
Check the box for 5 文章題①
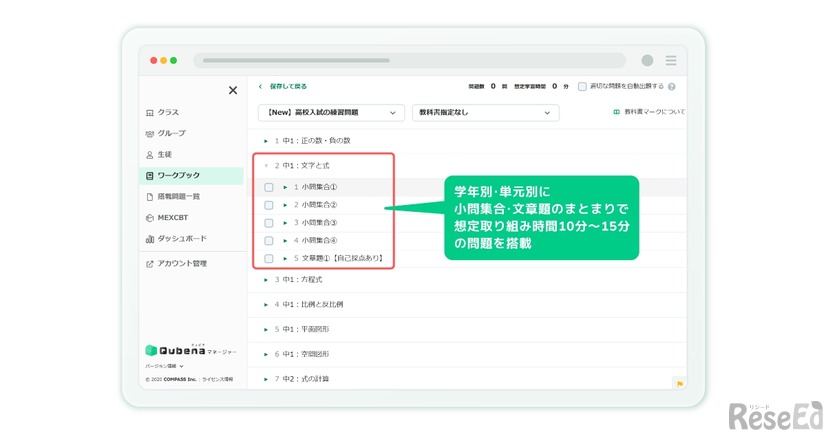click(x=269, y=259)
